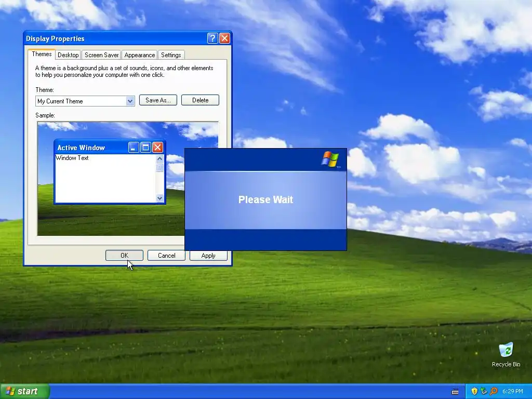532x399 pixels.
Task: Switch to the Themes tab
Action: tap(42, 54)
